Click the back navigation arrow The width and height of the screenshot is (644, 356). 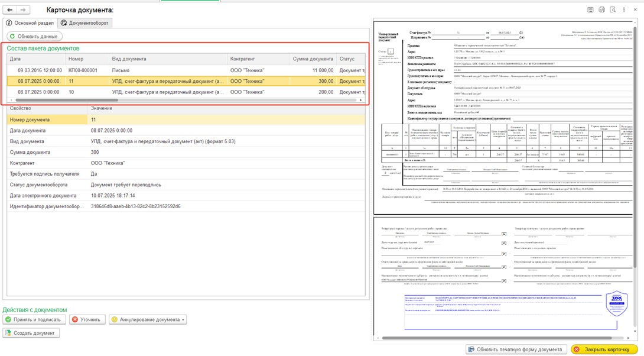tap(10, 10)
